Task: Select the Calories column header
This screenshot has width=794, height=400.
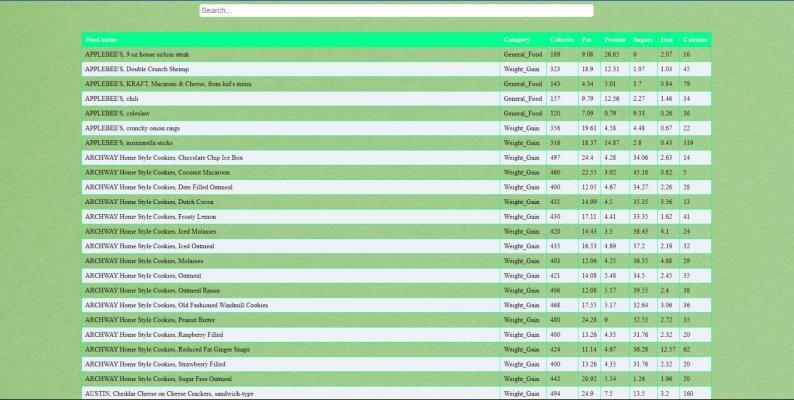Action: 562,39
